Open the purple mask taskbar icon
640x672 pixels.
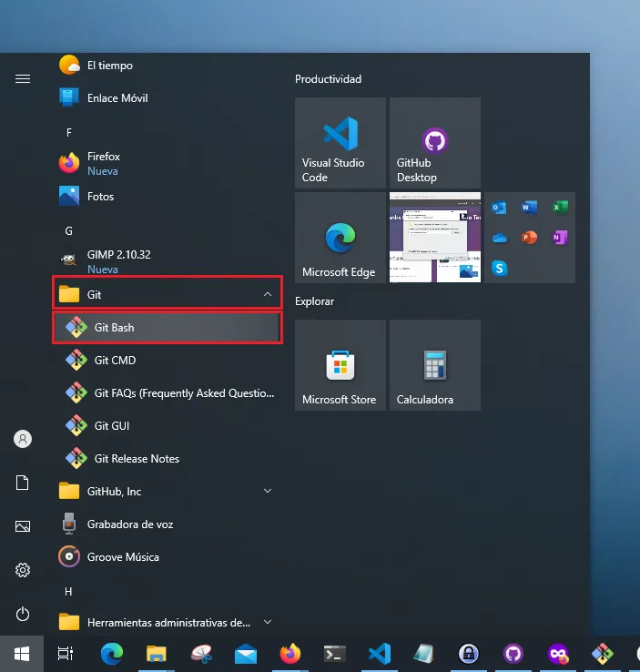pyautogui.click(x=558, y=654)
